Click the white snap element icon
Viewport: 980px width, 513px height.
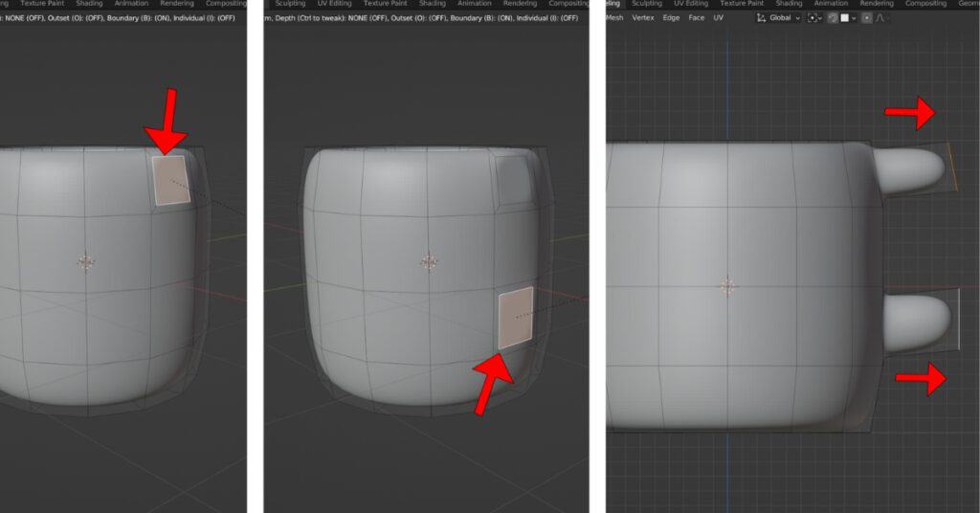[x=845, y=18]
